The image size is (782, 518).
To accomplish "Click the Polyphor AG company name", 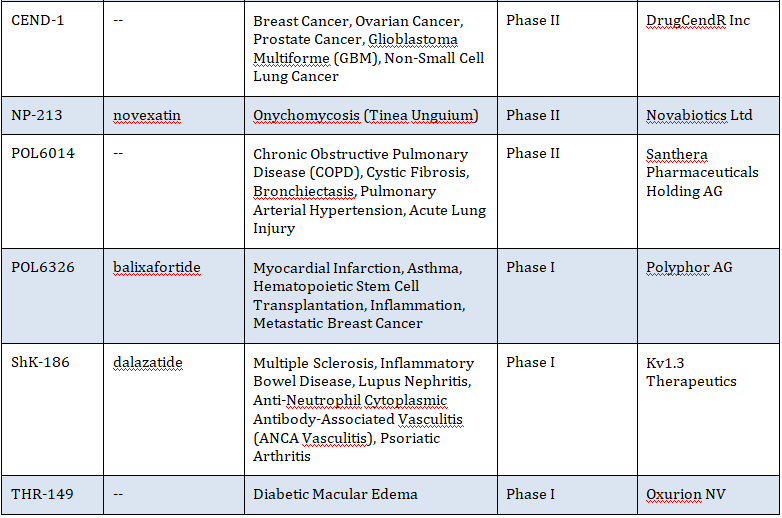I will (689, 268).
